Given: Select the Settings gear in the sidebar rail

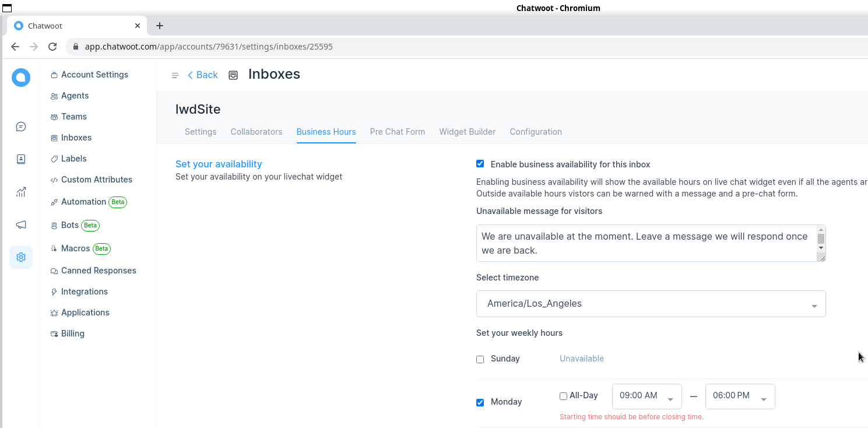Looking at the screenshot, I should pyautogui.click(x=21, y=257).
